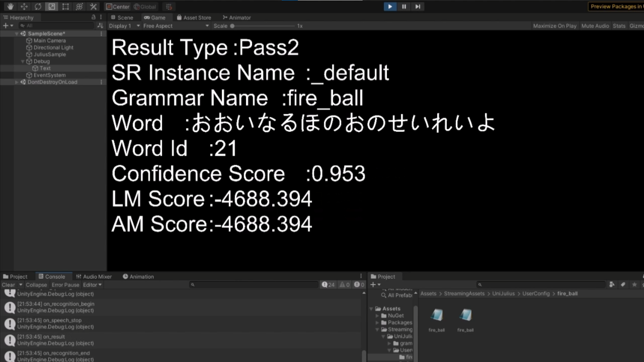Select the Rect Transform tool
This screenshot has width=644, height=362.
65,6
